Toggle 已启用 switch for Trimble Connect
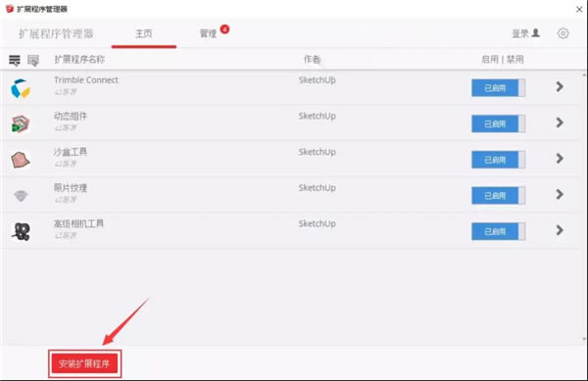 click(498, 88)
